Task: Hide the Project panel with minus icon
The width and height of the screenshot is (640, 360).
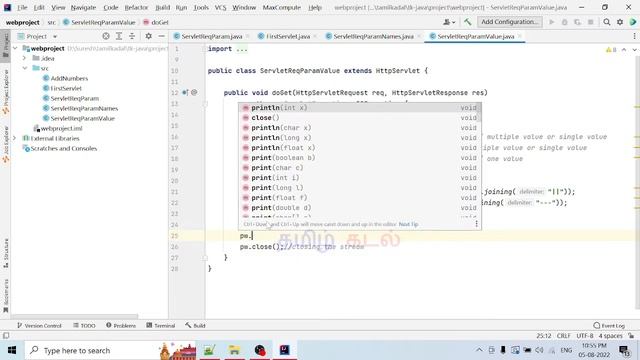Action: [x=162, y=36]
